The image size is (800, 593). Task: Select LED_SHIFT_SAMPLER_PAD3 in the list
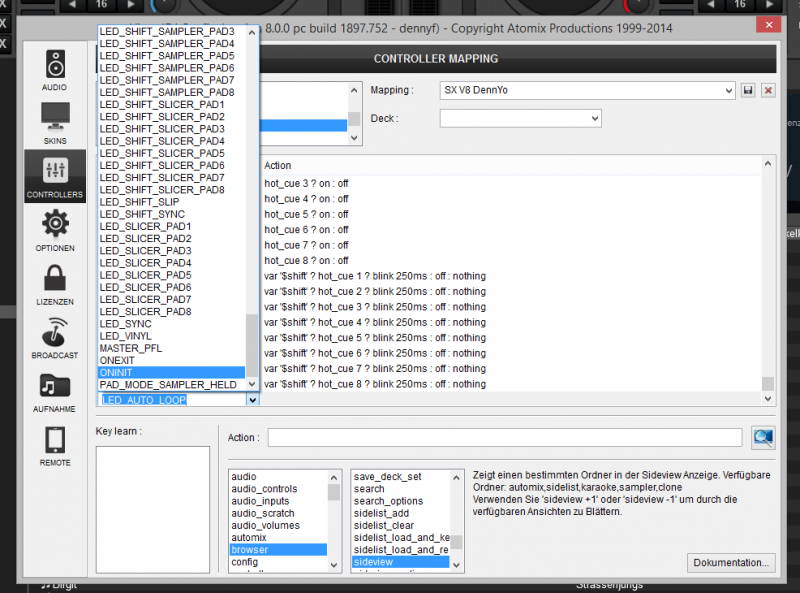[171, 31]
